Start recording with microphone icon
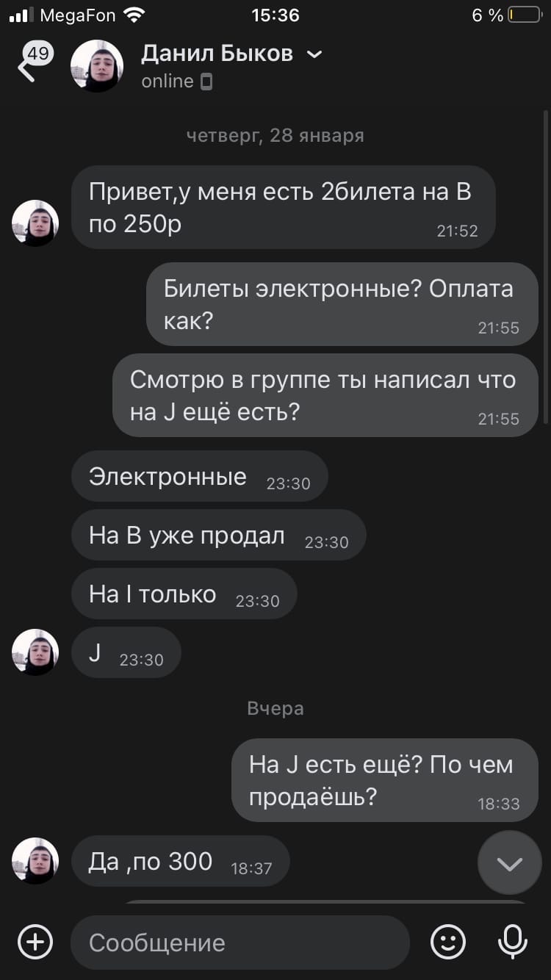The width and height of the screenshot is (551, 980). 512,942
